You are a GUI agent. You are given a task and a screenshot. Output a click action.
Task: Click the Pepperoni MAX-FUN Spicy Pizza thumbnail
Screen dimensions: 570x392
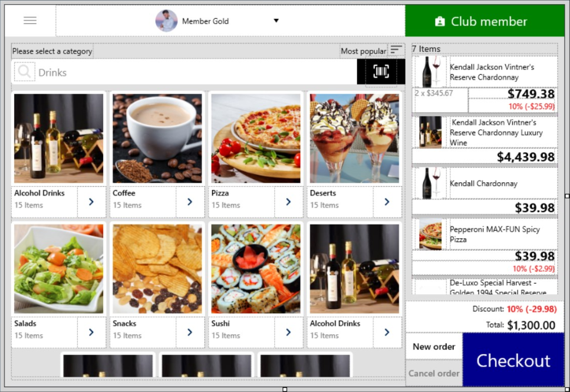[430, 235]
